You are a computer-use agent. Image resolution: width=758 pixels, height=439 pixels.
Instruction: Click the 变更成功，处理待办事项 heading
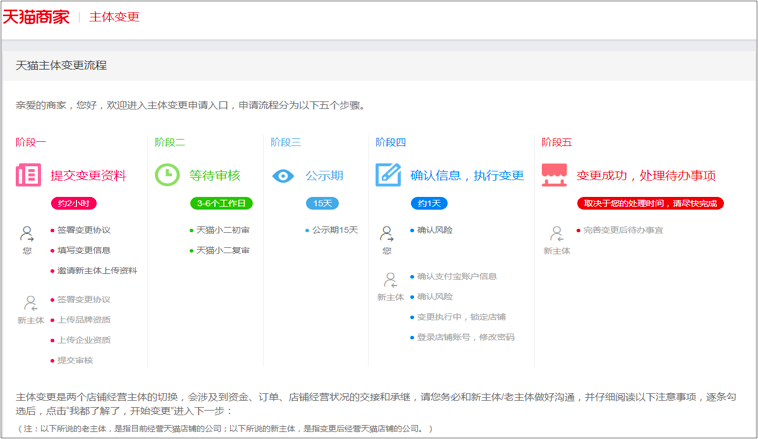(646, 176)
